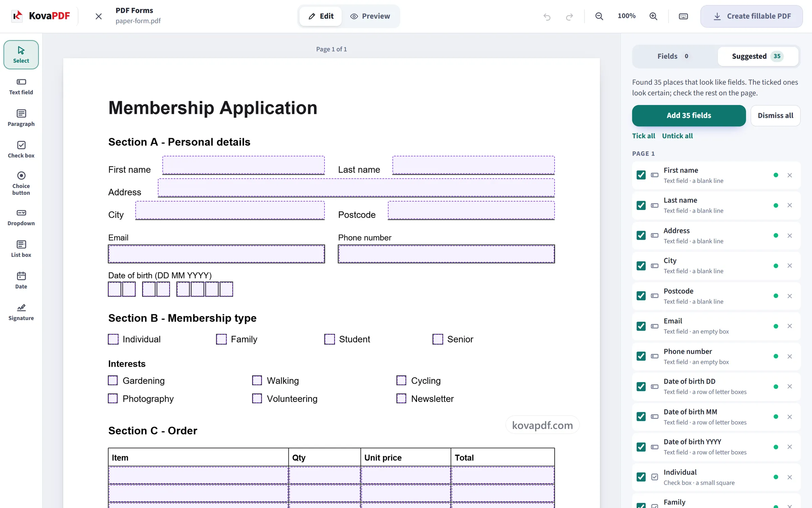Close the PDF Forms editor

[98, 16]
